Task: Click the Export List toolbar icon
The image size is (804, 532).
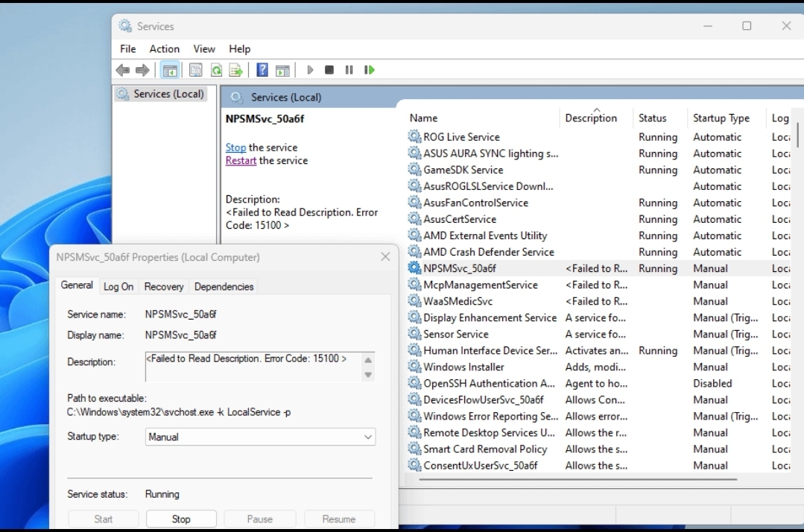Action: tap(236, 70)
